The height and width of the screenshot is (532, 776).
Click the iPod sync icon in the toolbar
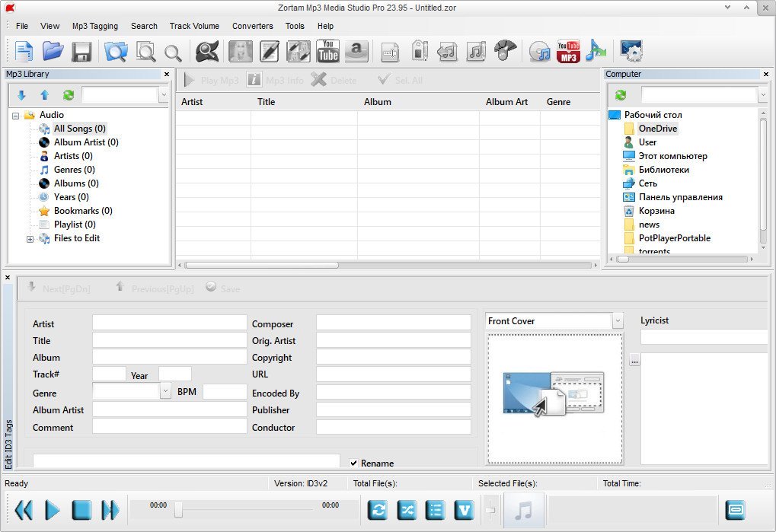pos(420,51)
